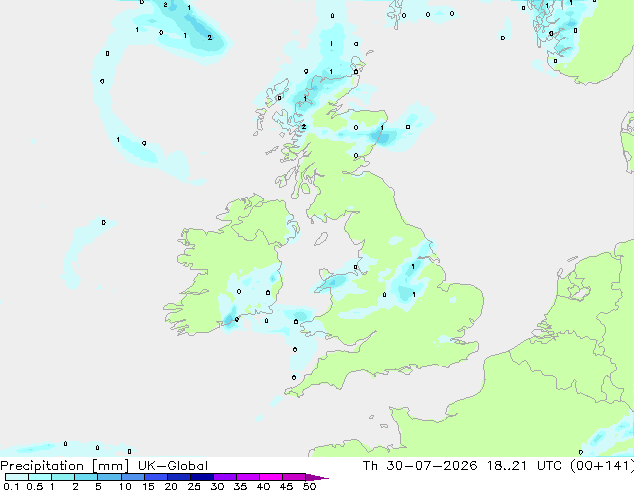This screenshot has height=490, width=634.
Task: Pick the 25–30 mm dark navy legend swatch
Action: 202,477
